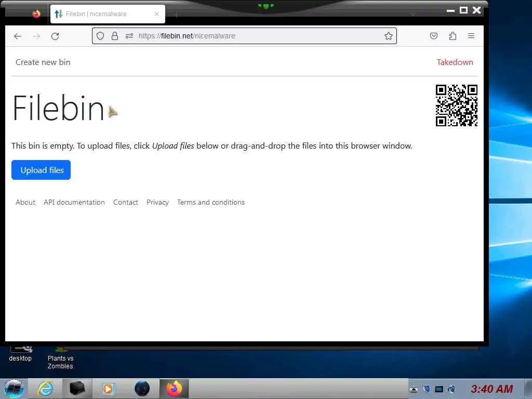View site security via the padlock icon
532x399 pixels.
(x=115, y=36)
